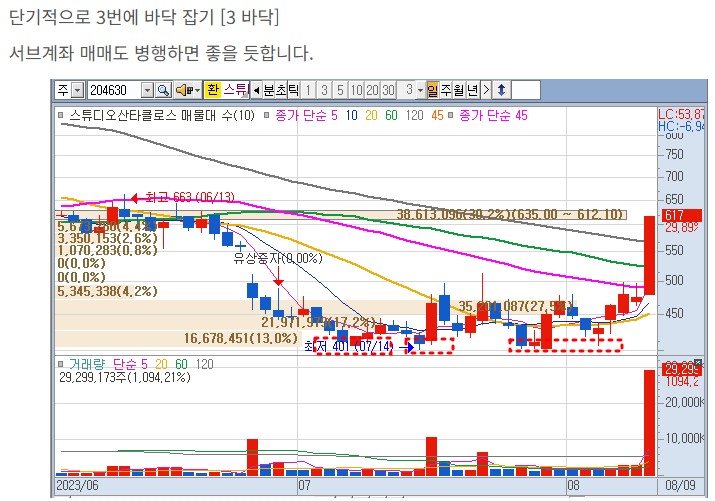Choose the 20 interval button
This screenshot has height=501, width=715.
pyautogui.click(x=372, y=90)
